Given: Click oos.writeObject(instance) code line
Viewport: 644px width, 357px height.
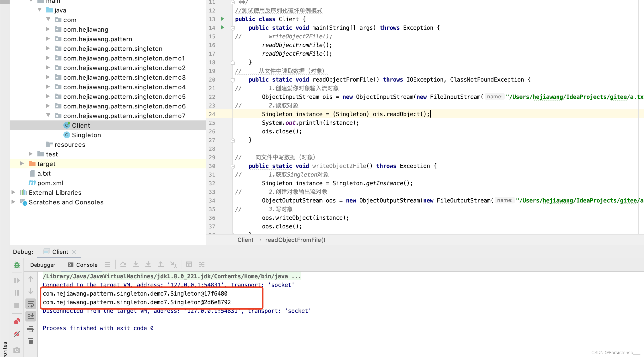Looking at the screenshot, I should [305, 218].
